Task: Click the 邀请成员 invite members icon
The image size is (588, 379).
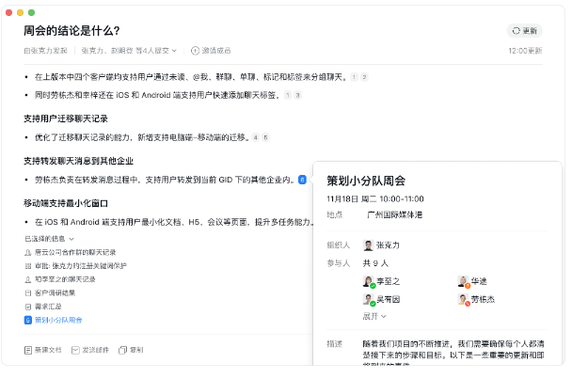Action: point(196,50)
